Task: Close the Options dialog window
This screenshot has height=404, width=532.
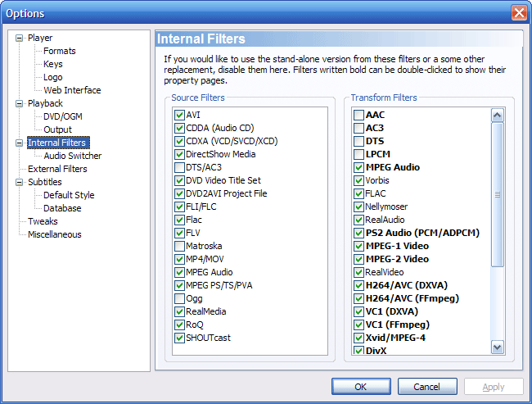Action: 519,13
